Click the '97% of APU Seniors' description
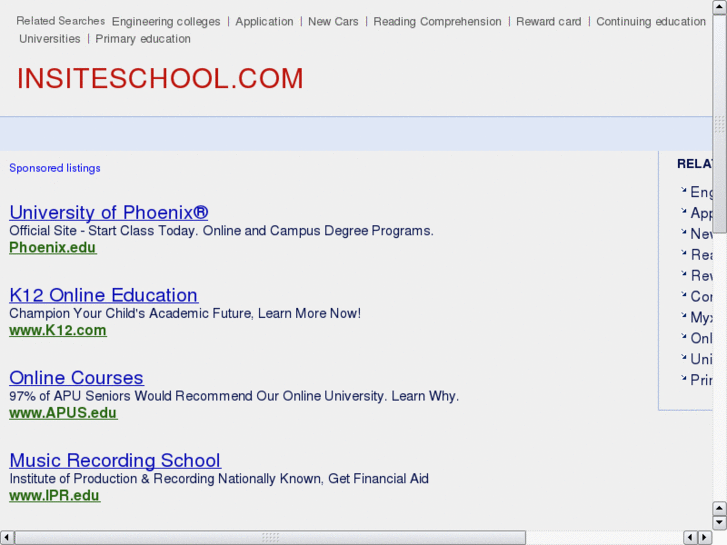The width and height of the screenshot is (727, 545). pos(234,396)
